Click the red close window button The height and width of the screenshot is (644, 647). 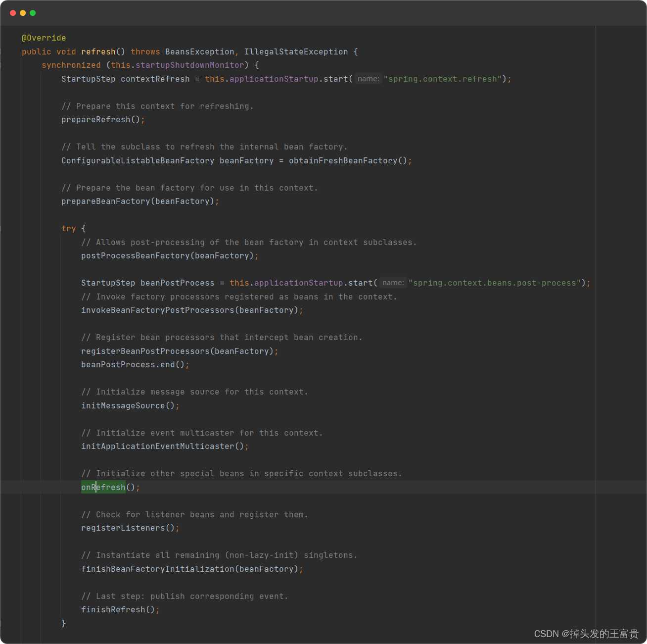(x=13, y=13)
